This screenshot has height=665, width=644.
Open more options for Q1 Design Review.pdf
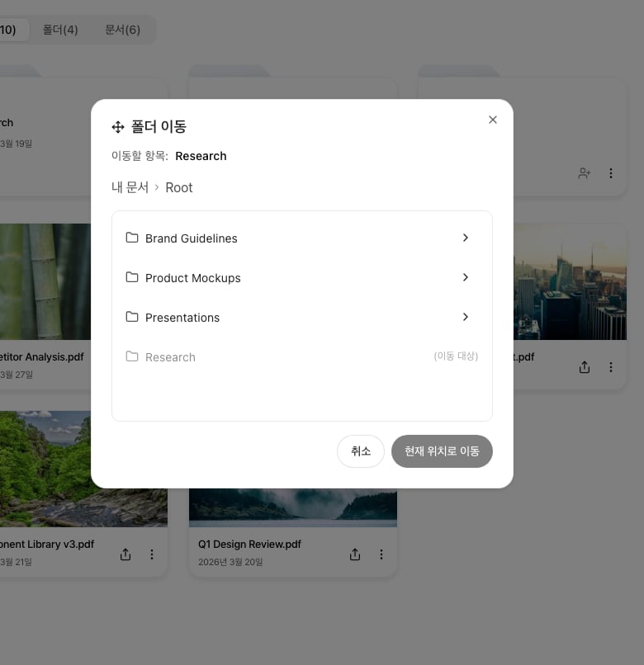pos(381,554)
